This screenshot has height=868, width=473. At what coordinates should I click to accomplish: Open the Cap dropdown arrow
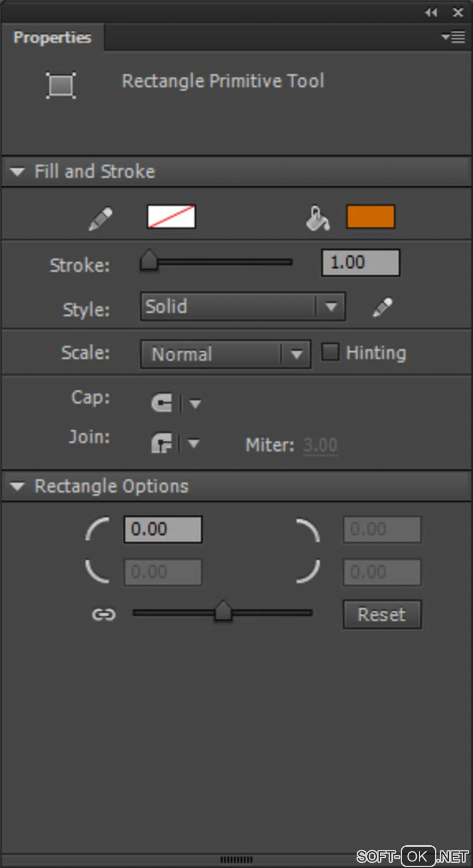tap(195, 404)
